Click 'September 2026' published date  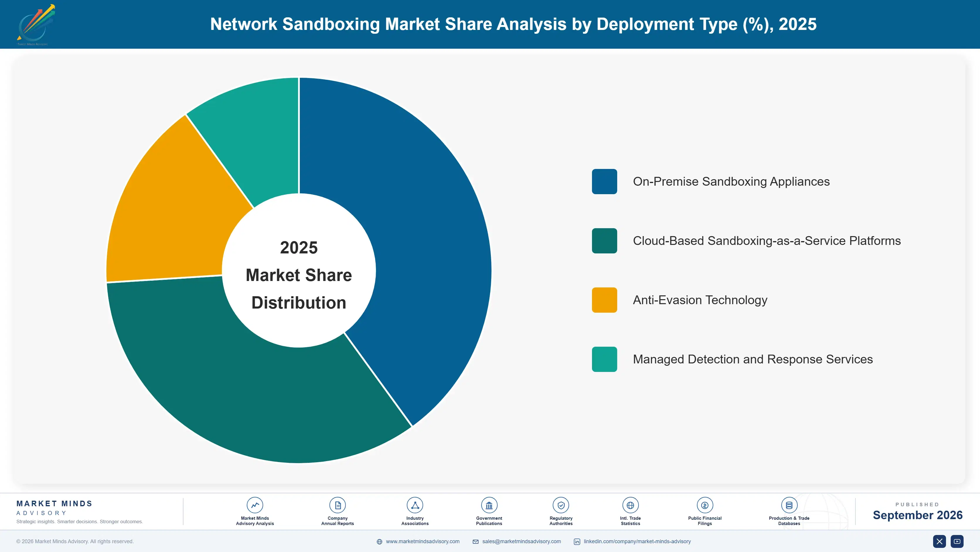pyautogui.click(x=918, y=515)
